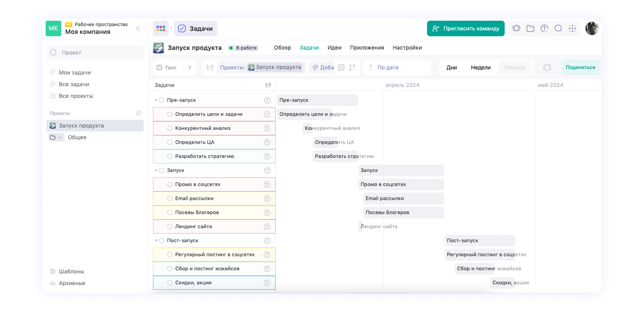This screenshot has height=312, width=644.
Task: Click the search magnifier icon in header
Action: [x=558, y=28]
